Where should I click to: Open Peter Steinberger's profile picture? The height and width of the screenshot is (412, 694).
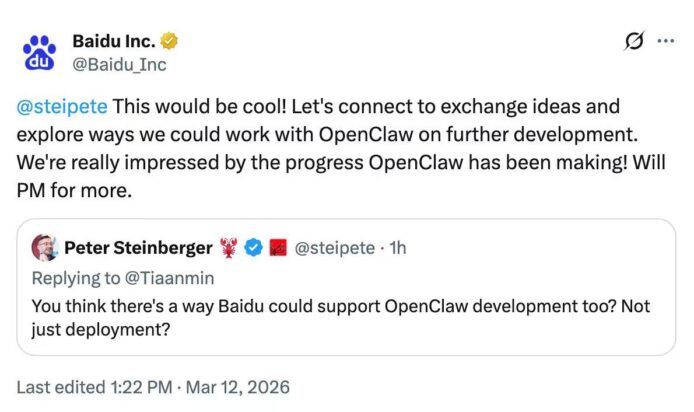44,247
